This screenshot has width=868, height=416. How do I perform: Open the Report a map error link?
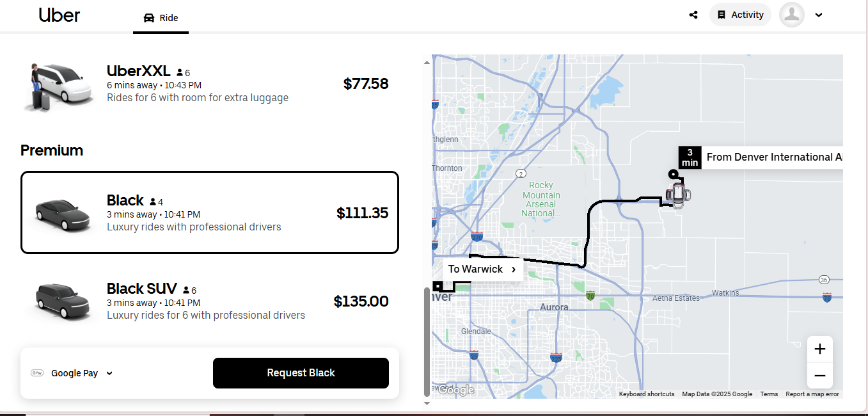pyautogui.click(x=812, y=394)
